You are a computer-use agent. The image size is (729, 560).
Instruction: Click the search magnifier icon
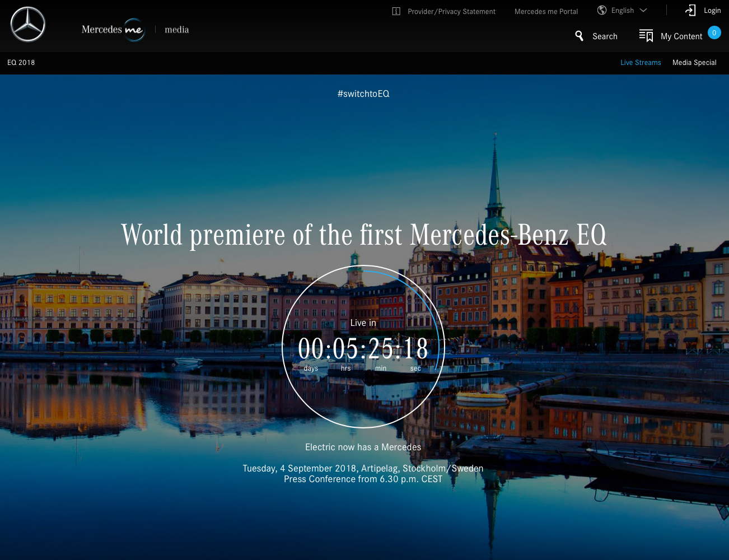click(580, 36)
